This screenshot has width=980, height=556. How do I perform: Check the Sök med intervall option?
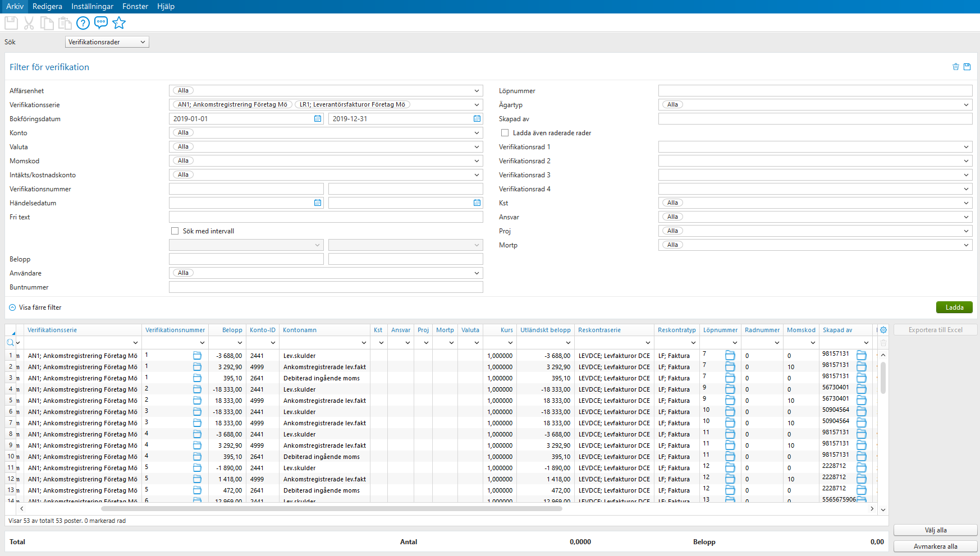click(175, 231)
